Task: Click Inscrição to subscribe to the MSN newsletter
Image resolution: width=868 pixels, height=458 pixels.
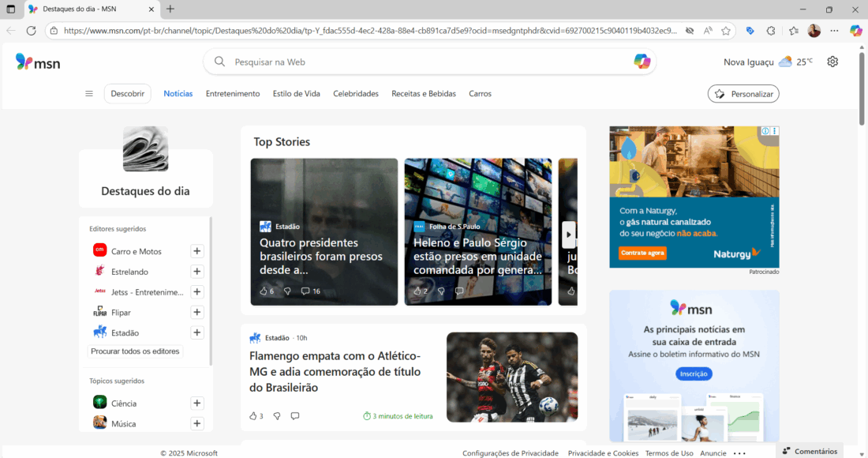Action: tap(694, 374)
